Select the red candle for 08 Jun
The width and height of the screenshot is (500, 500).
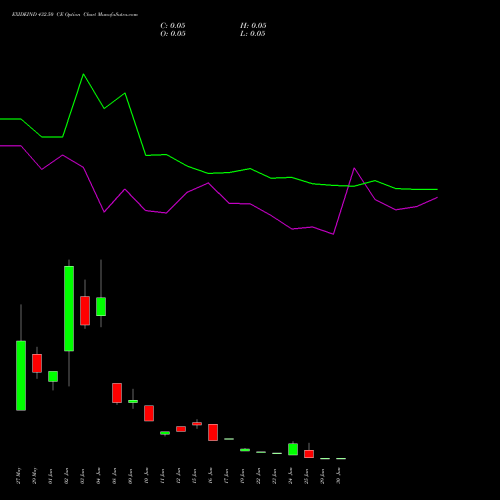tap(117, 393)
